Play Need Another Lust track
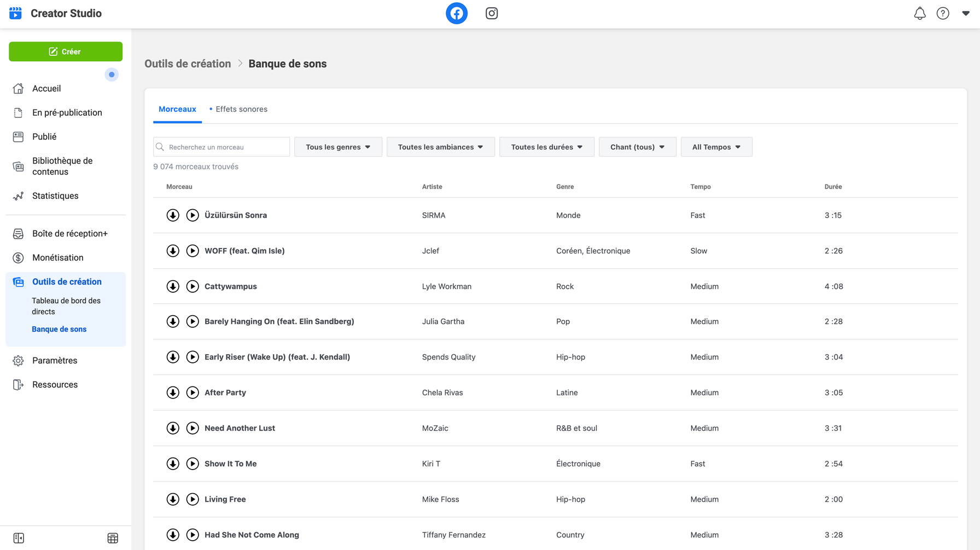The width and height of the screenshot is (980, 550). tap(192, 428)
